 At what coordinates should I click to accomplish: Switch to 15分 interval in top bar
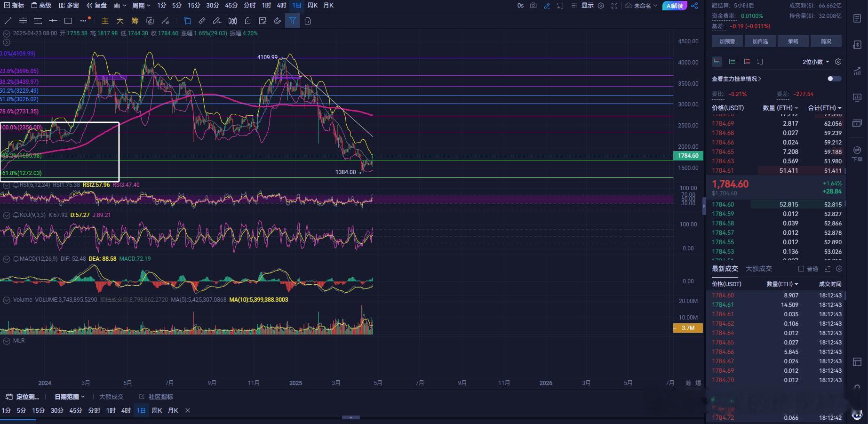tap(194, 6)
